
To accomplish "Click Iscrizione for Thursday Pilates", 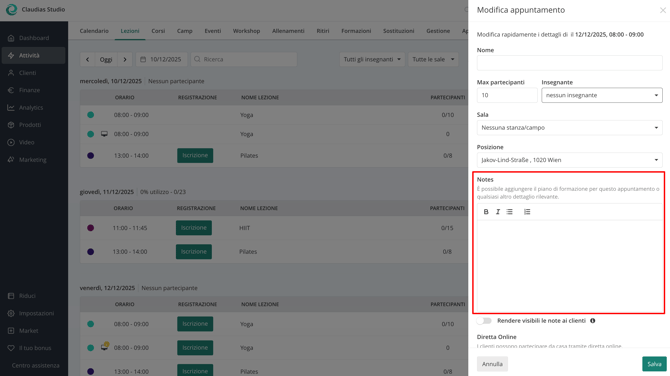I will [x=194, y=252].
